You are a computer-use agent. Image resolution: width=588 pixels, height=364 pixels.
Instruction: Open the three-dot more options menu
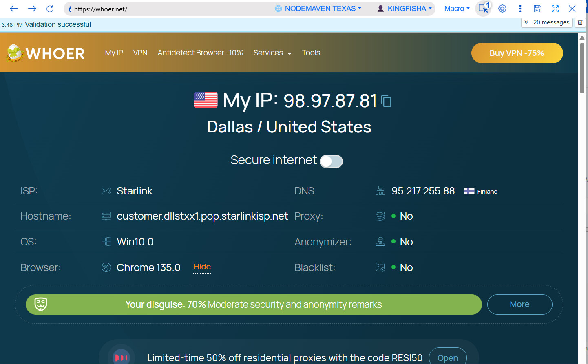(520, 9)
